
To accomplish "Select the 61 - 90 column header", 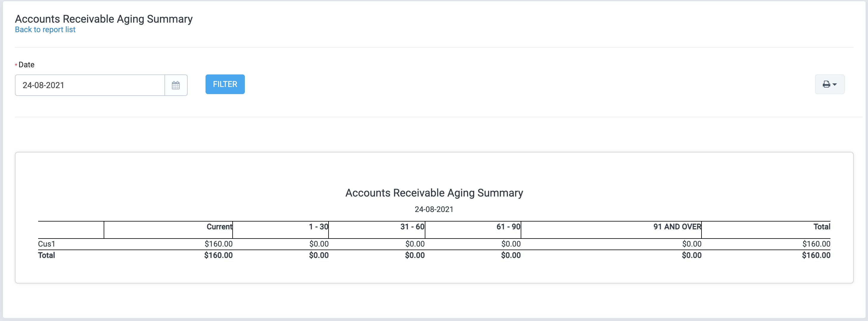I will [x=508, y=227].
